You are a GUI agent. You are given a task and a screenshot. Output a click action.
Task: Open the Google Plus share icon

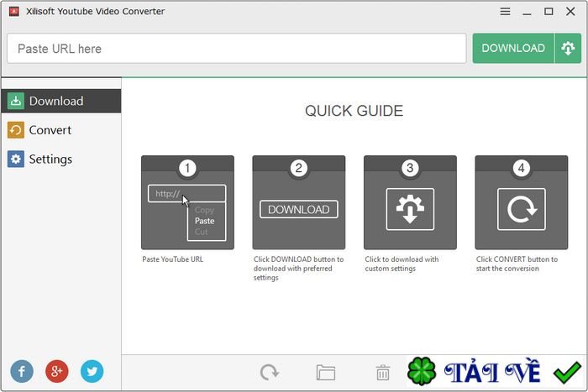(x=56, y=371)
